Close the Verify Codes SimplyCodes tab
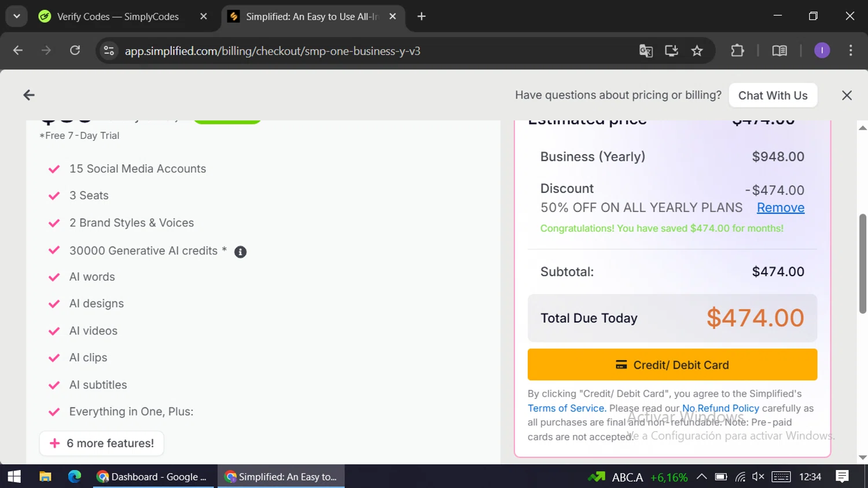Screen dimensions: 868x488 point(203,17)
